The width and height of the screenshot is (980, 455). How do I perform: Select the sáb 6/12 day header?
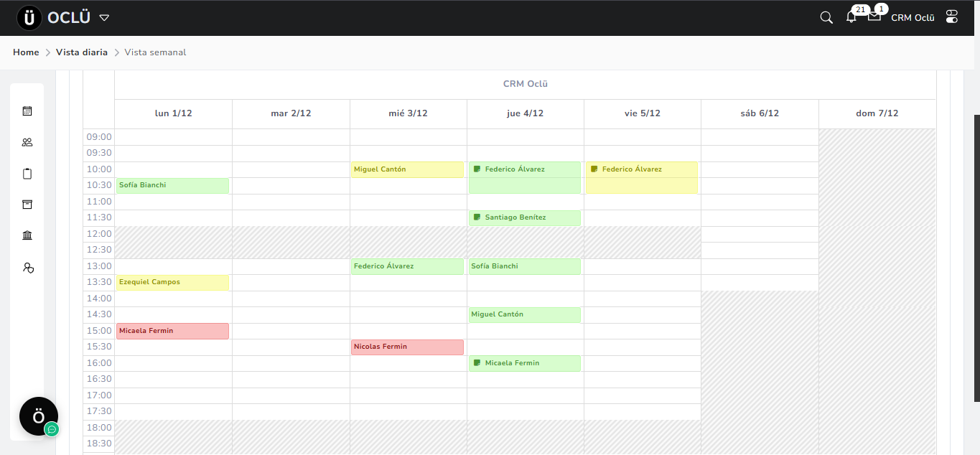[760, 113]
